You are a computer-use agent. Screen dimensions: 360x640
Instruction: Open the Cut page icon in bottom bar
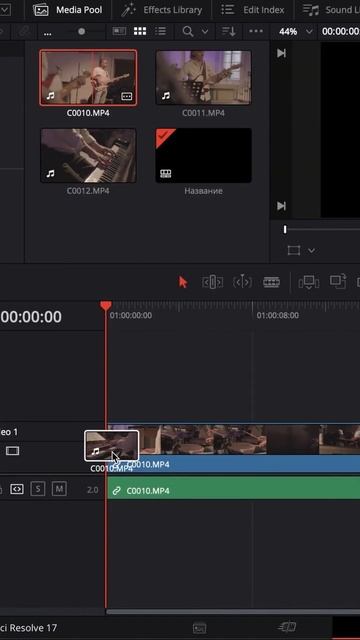[286, 627]
